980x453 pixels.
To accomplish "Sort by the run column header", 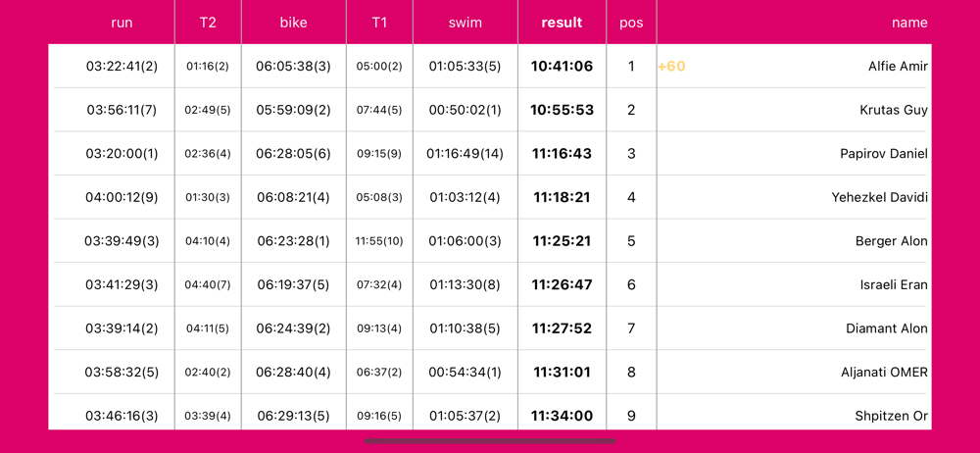I will pyautogui.click(x=122, y=23).
